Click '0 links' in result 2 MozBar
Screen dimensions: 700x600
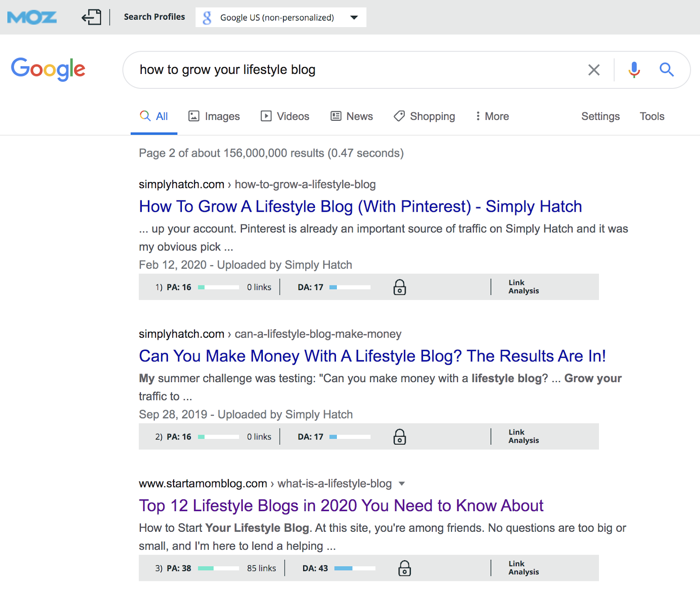pos(259,437)
